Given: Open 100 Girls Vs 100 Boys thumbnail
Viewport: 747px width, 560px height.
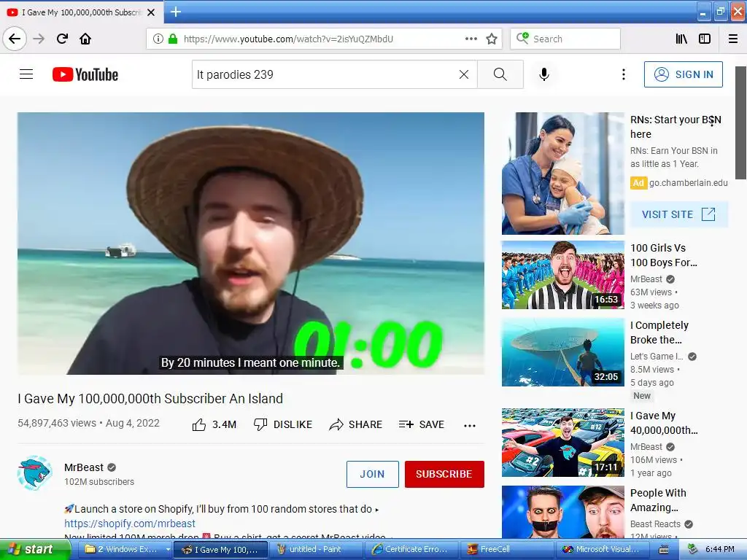Looking at the screenshot, I should click(x=562, y=275).
